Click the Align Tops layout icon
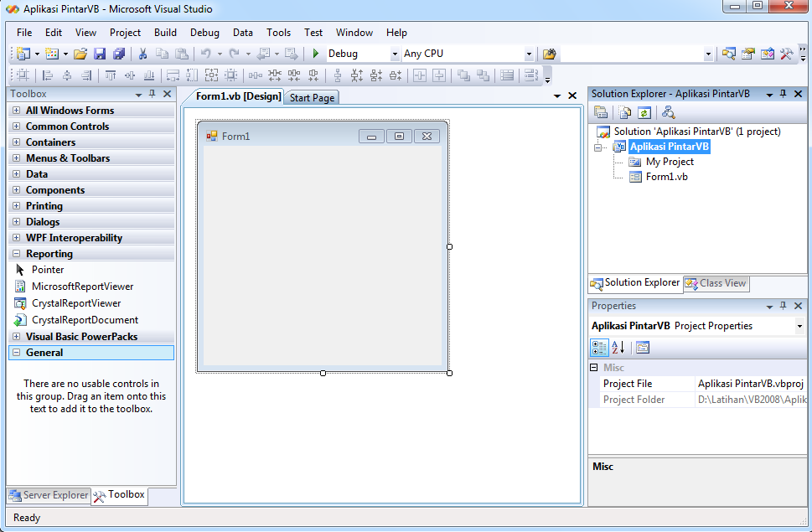This screenshot has height=532, width=812. [x=111, y=75]
